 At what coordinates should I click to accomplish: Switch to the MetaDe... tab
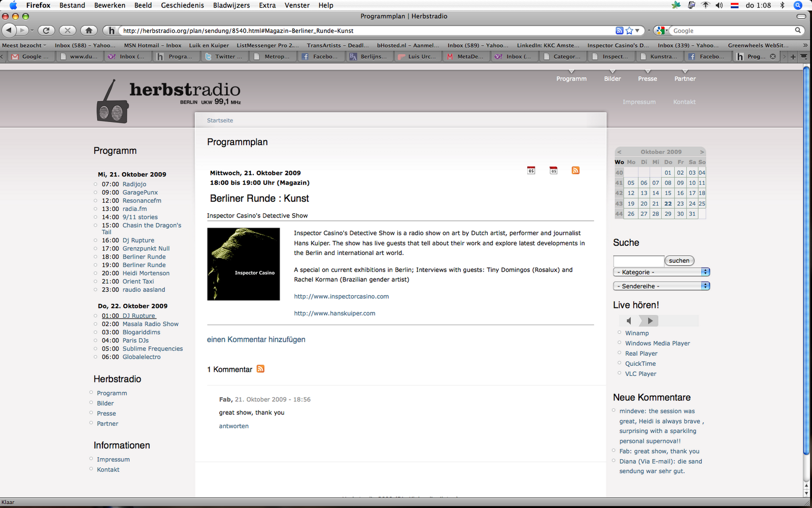(x=466, y=56)
